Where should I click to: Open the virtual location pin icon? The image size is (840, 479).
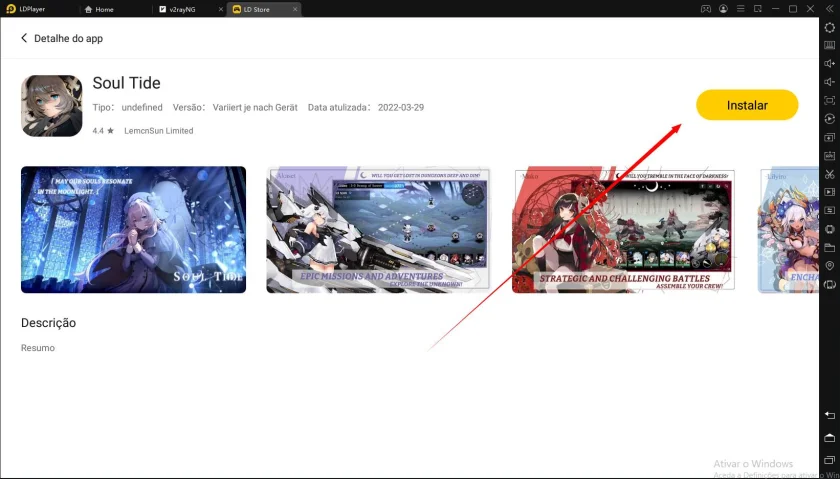(x=829, y=265)
